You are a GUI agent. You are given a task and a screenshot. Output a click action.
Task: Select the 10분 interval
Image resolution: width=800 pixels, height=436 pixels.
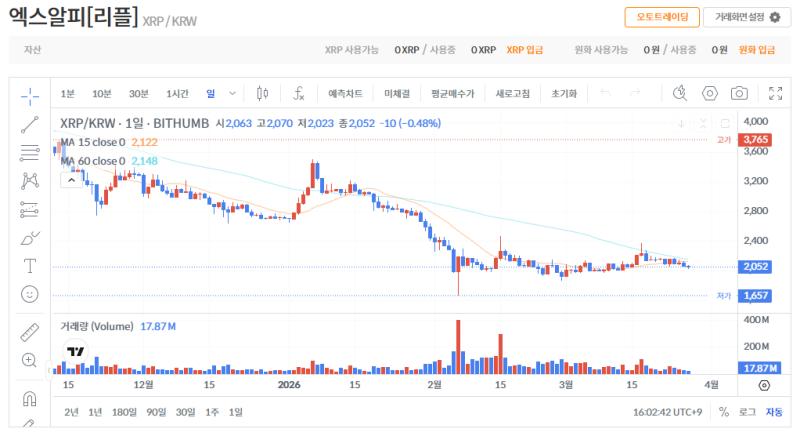click(102, 94)
